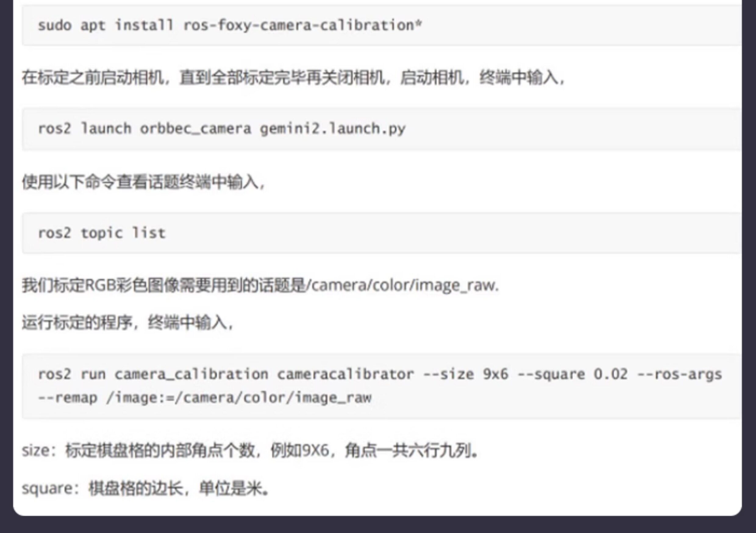
Task: Click the size: description line
Action: coord(250,451)
